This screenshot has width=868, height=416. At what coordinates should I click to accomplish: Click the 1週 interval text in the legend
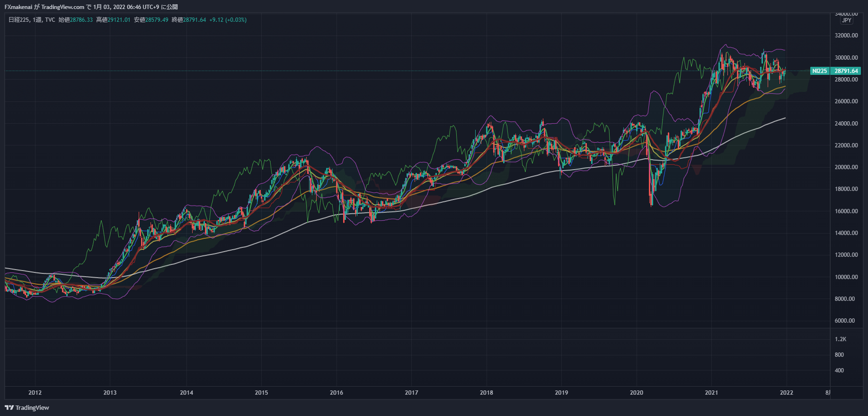[37, 20]
